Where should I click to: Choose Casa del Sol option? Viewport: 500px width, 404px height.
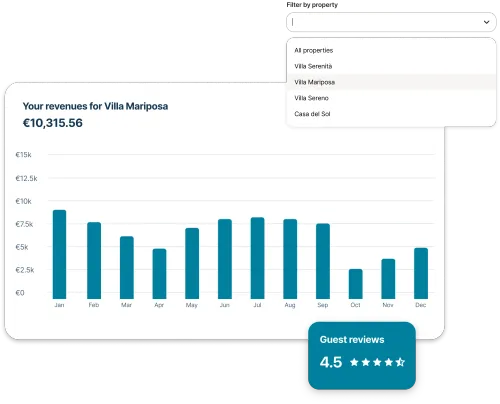391,114
